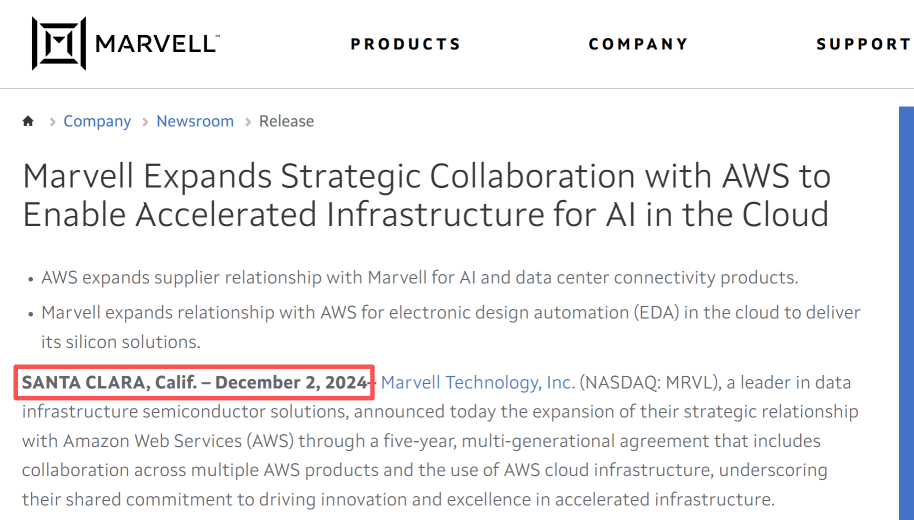This screenshot has height=520, width=914.
Task: Click the chevron before Release breadcrumb
Action: pos(248,122)
